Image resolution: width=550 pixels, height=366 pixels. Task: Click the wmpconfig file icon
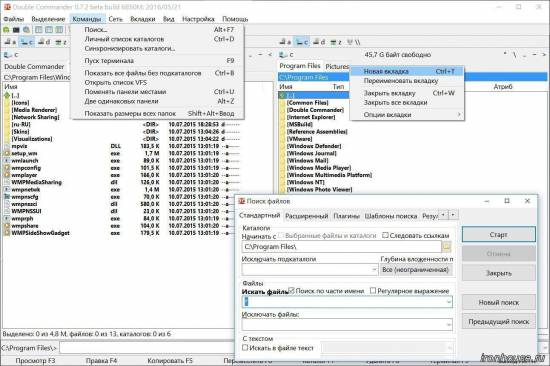pyautogui.click(x=6, y=168)
